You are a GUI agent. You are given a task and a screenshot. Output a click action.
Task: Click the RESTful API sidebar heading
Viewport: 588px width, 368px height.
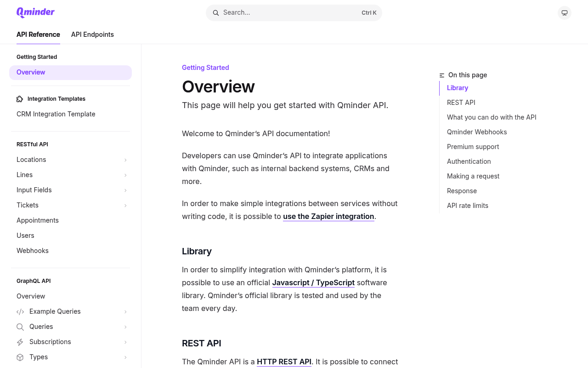[32, 144]
